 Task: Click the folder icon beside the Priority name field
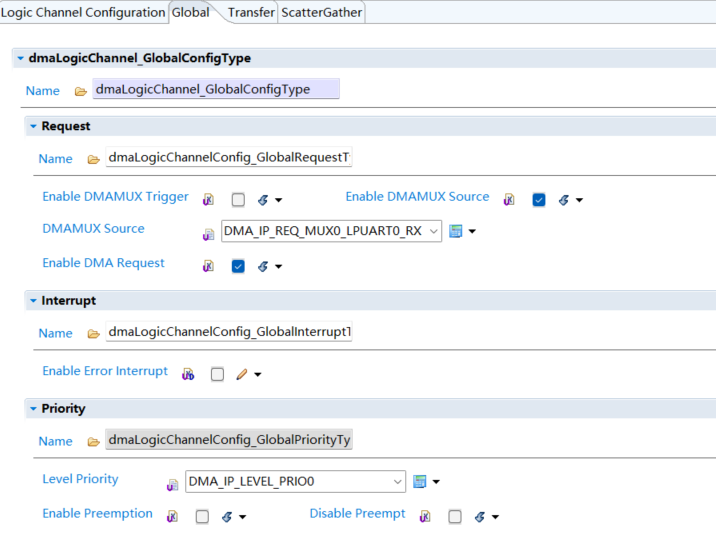(x=94, y=441)
